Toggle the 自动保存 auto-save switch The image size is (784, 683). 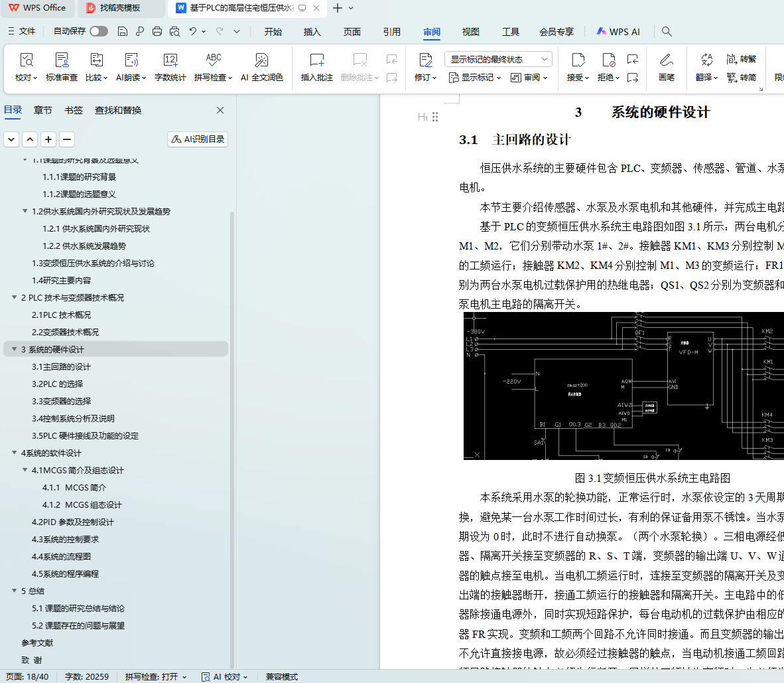(99, 31)
